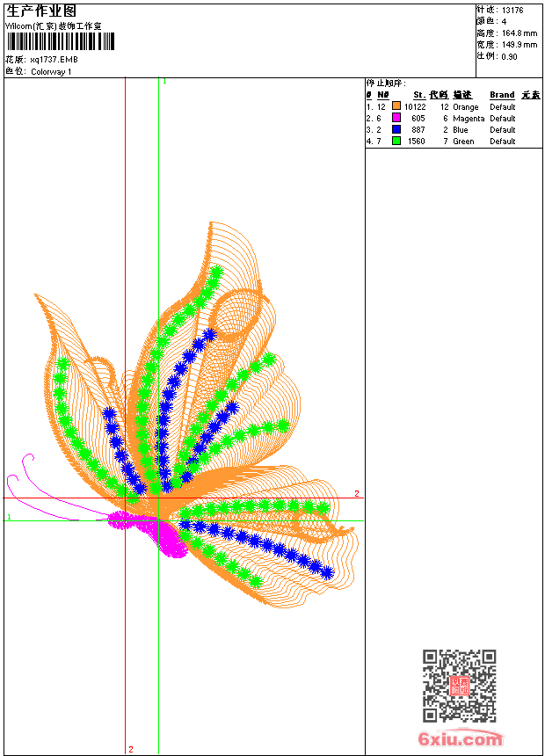Click the N# column header
The height and width of the screenshot is (756, 545).
pos(383,95)
